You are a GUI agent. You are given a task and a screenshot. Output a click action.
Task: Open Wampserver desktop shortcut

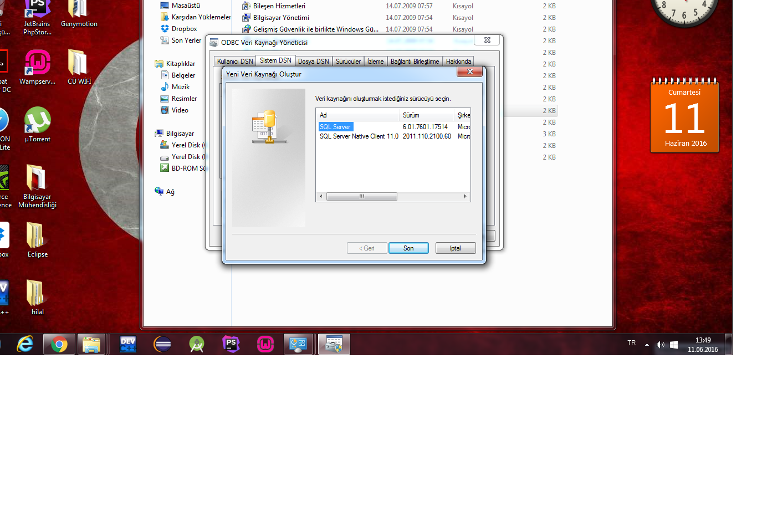[x=37, y=67]
